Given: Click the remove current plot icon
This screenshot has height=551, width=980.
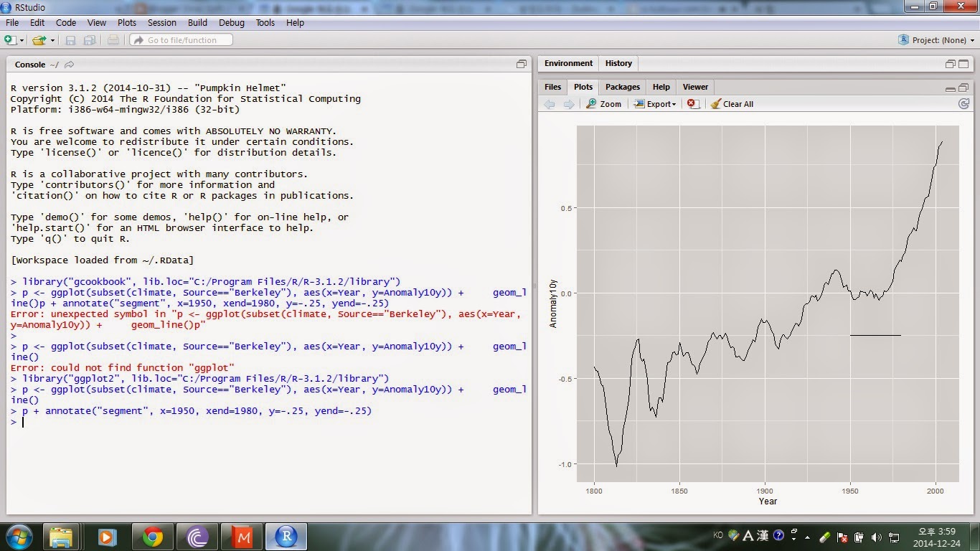Looking at the screenshot, I should (x=692, y=104).
